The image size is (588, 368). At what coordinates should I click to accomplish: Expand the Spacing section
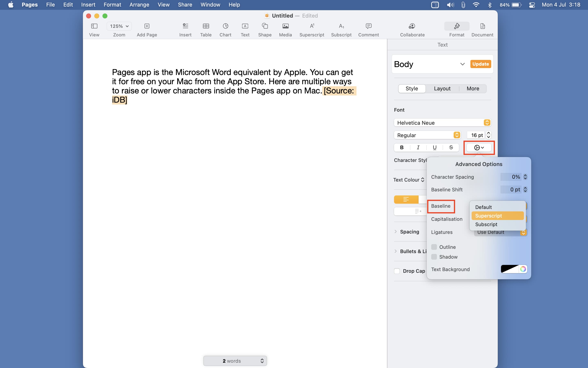coord(395,231)
